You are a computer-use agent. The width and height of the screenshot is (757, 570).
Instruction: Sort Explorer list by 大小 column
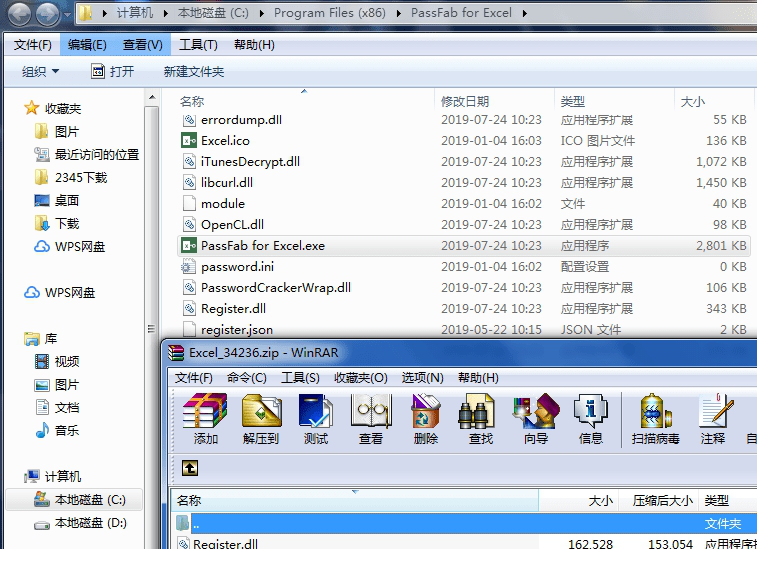714,101
